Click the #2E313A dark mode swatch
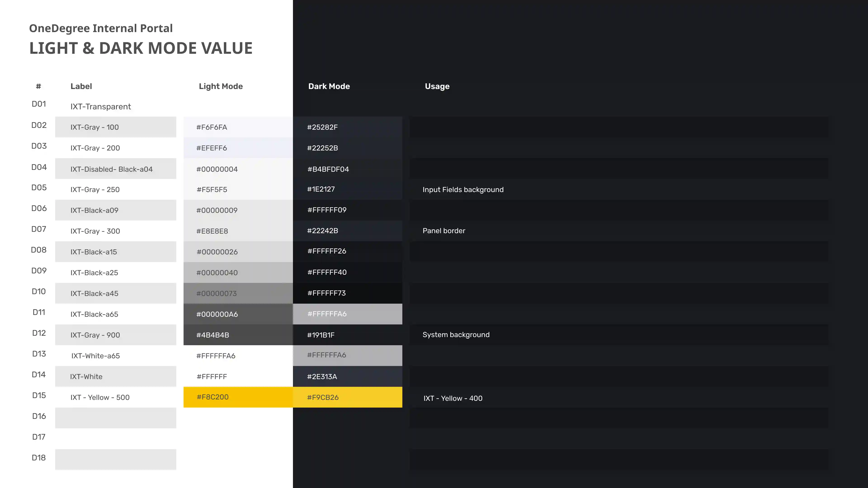 [x=347, y=376]
